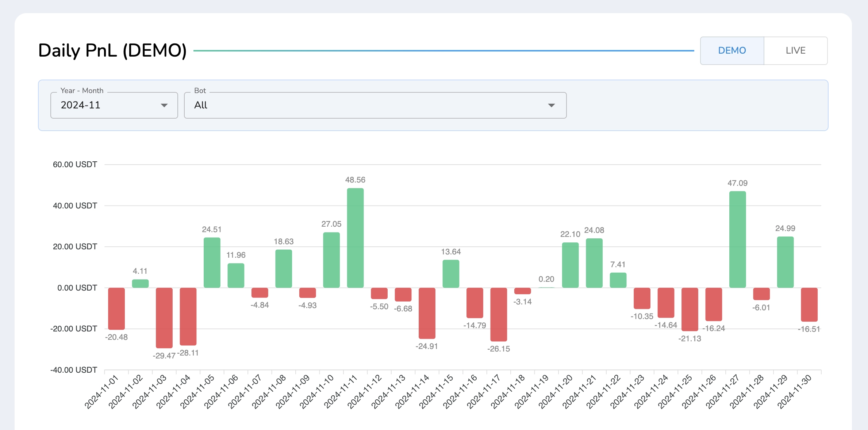The image size is (868, 430).
Task: Click the red -21.13 bar for 2024-11-25
Action: (690, 310)
